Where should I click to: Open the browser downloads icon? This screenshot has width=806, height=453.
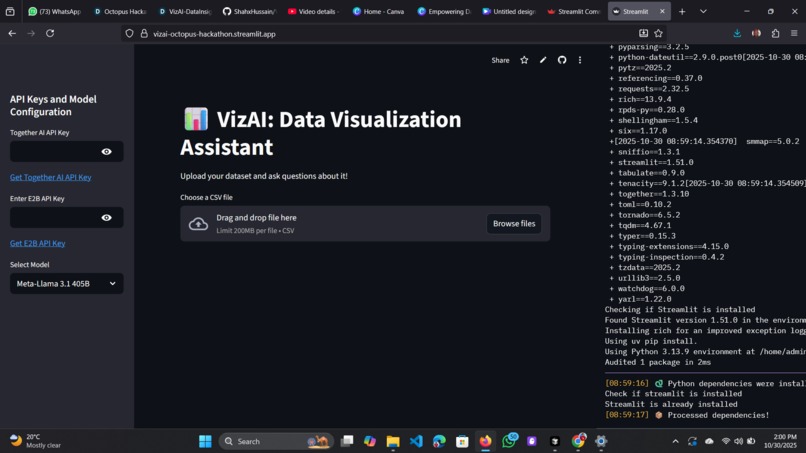point(737,33)
